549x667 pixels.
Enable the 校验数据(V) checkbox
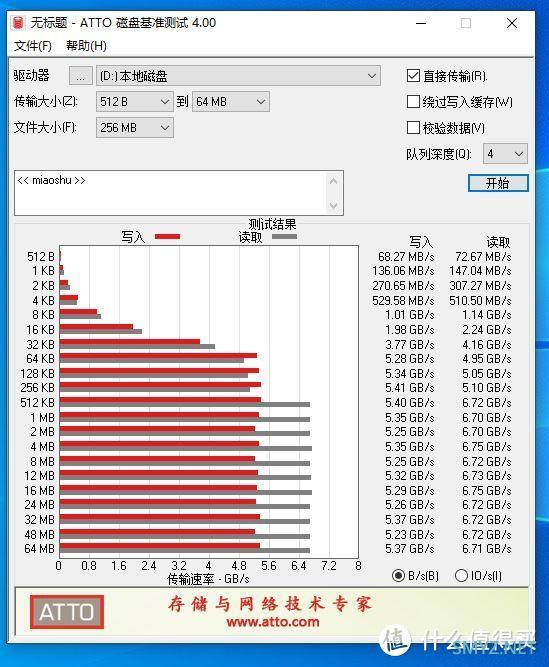413,128
